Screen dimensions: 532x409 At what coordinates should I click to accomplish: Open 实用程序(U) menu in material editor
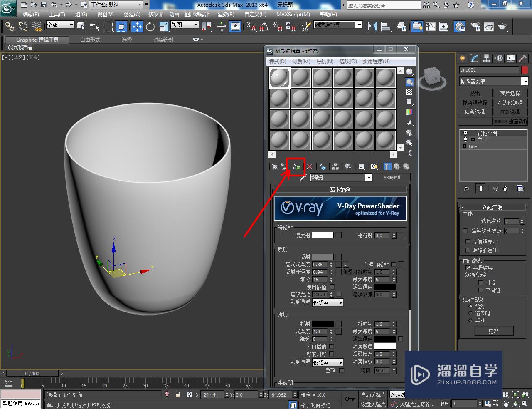(x=376, y=61)
